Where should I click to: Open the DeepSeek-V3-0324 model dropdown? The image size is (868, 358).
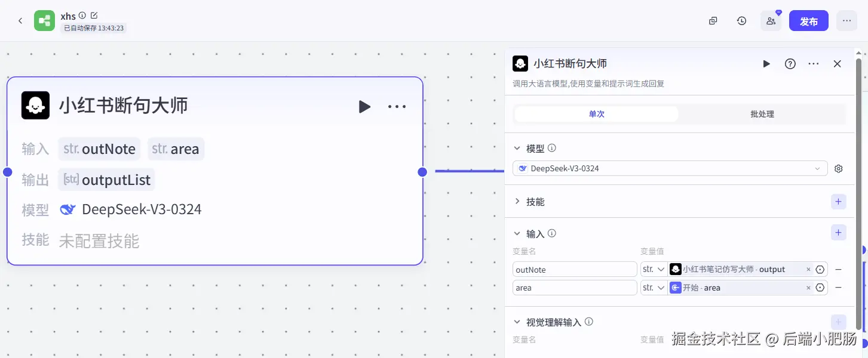pyautogui.click(x=670, y=169)
